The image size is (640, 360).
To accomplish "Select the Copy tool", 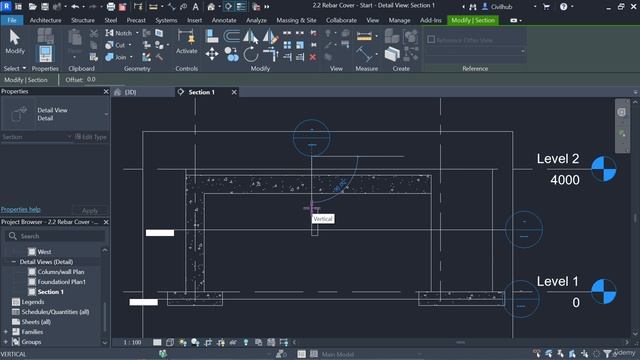I will pyautogui.click(x=231, y=54).
